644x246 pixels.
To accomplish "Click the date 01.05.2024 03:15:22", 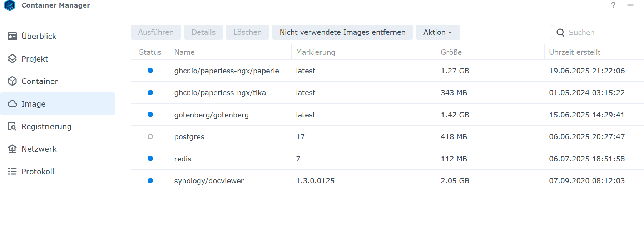I will [587, 93].
